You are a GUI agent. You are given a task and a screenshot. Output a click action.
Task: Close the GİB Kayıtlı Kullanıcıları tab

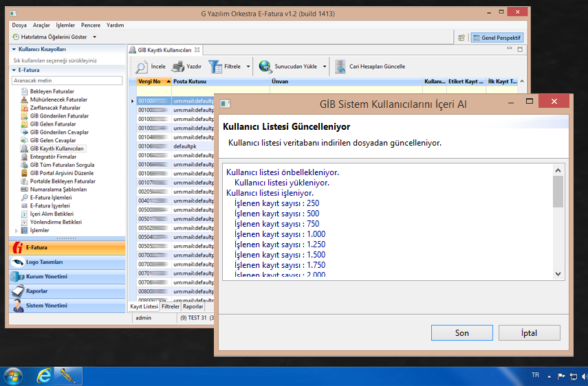click(x=197, y=49)
